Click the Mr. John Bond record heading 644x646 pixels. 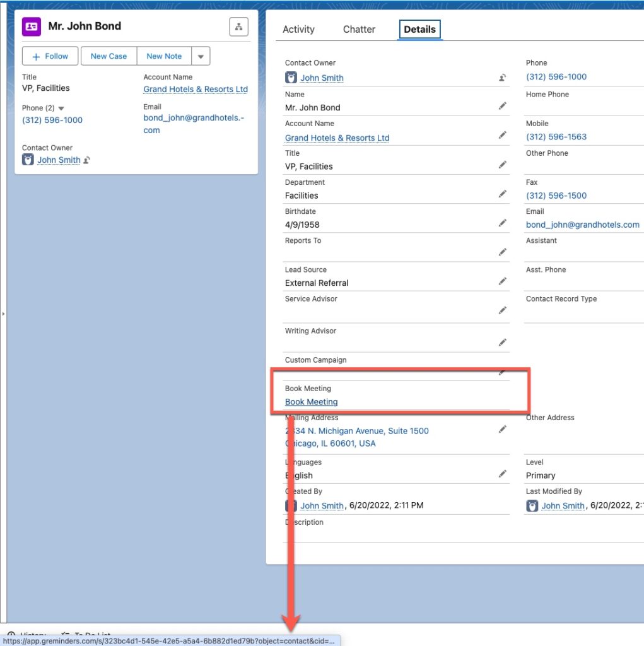[x=85, y=26]
